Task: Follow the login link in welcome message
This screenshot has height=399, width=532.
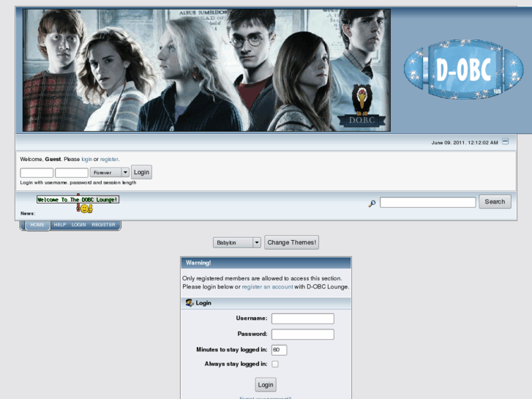Action: click(87, 160)
